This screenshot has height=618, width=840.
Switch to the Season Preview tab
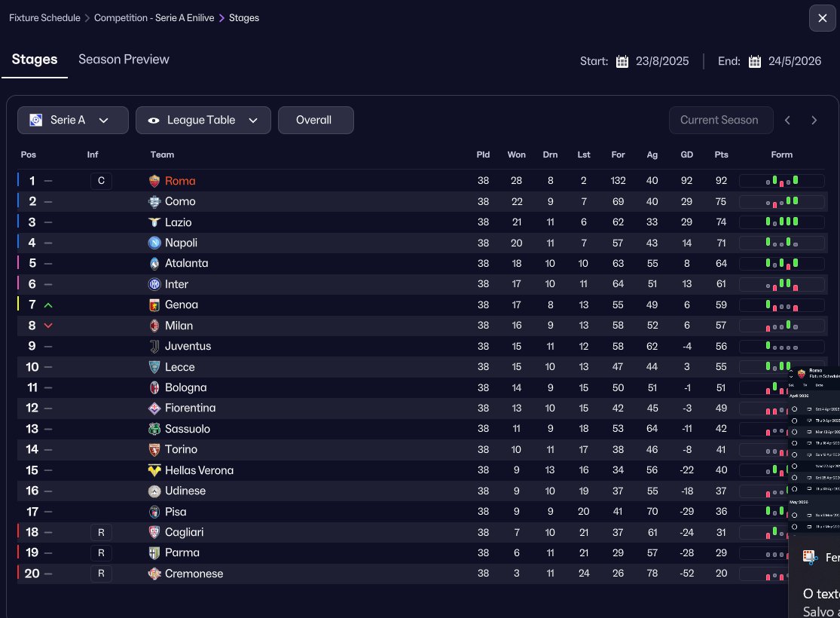[124, 60]
